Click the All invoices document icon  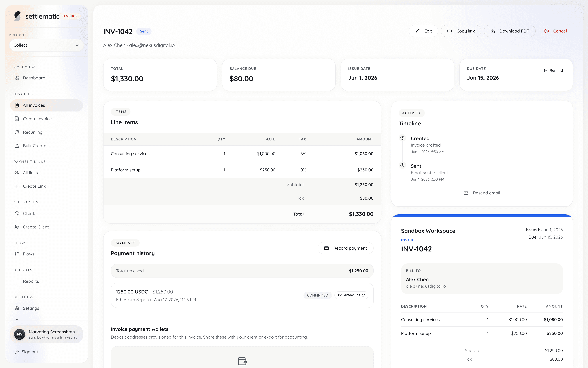pos(17,105)
